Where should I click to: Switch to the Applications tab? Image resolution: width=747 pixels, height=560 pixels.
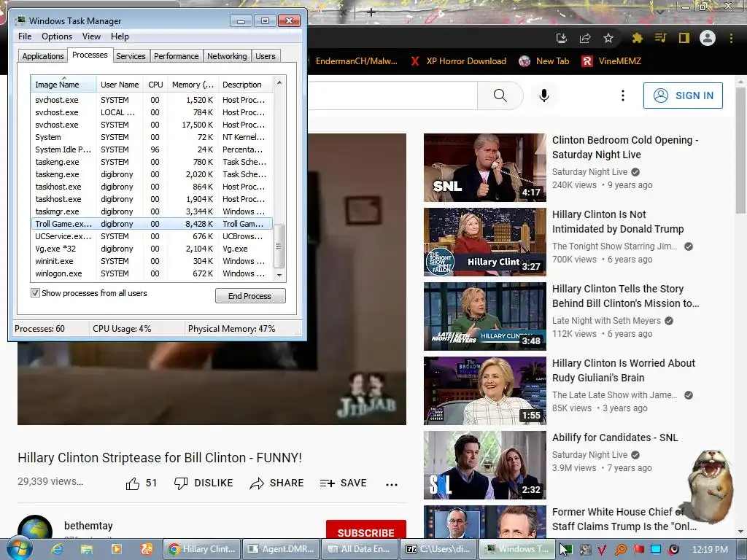[x=43, y=56]
